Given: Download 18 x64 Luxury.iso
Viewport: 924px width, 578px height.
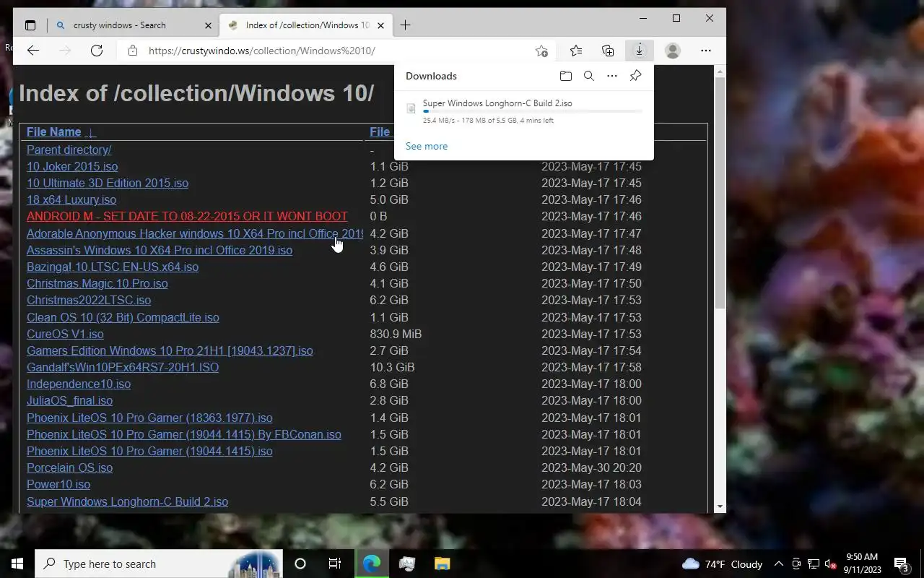Looking at the screenshot, I should (71, 199).
